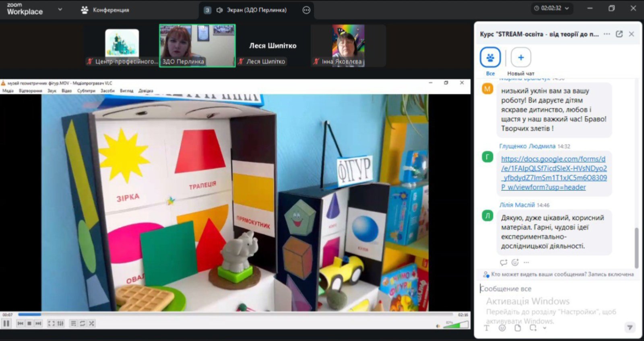Viewport: 644px width, 341px height.
Task: Toggle VLC shuffle random playback
Action: point(92,323)
